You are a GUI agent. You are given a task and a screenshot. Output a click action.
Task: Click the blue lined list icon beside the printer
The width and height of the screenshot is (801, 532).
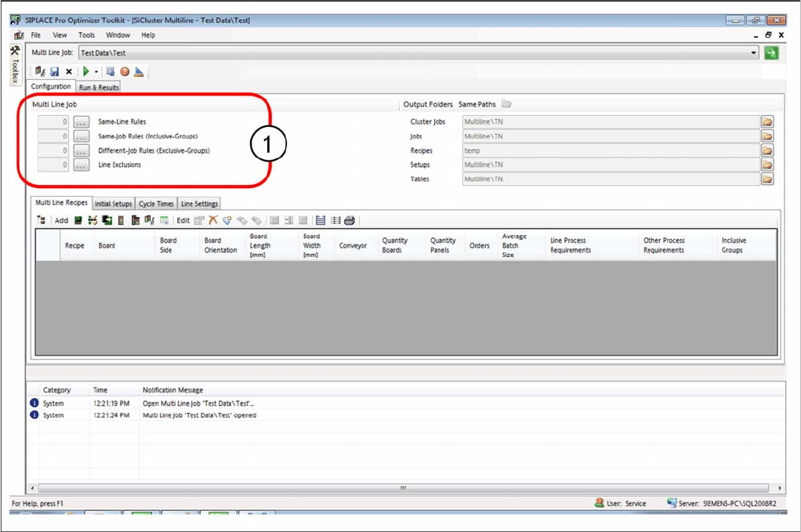point(321,220)
